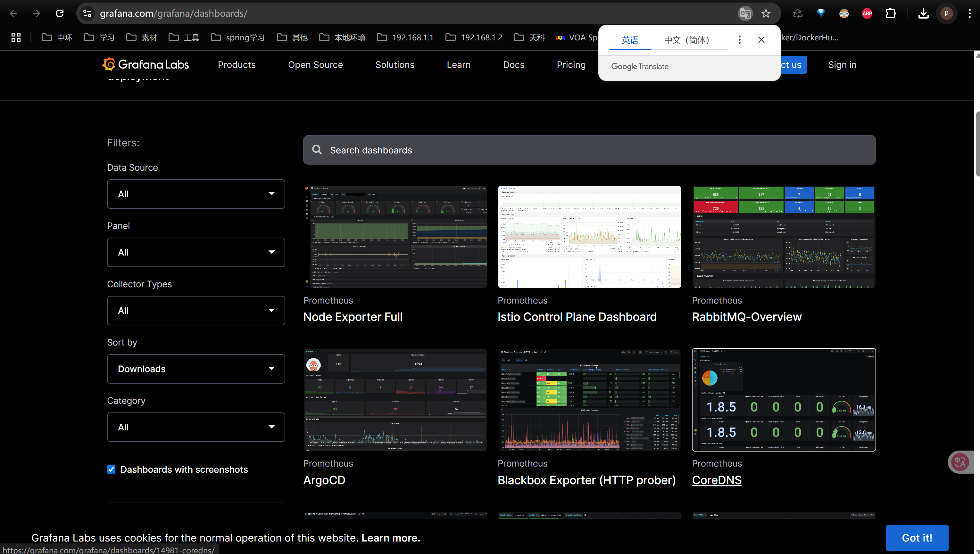Expand the Data Source dropdown
The image size is (980, 554).
pyautogui.click(x=196, y=194)
